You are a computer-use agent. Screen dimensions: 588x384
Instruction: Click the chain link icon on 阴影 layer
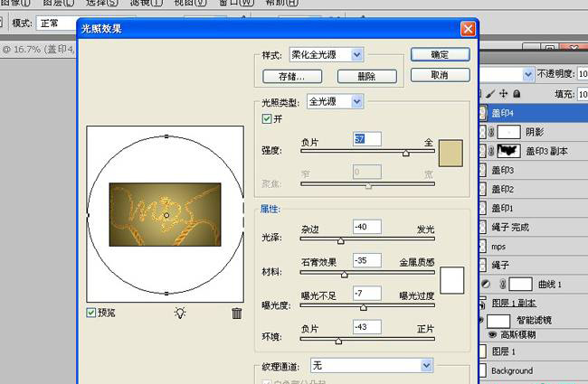[x=491, y=132]
